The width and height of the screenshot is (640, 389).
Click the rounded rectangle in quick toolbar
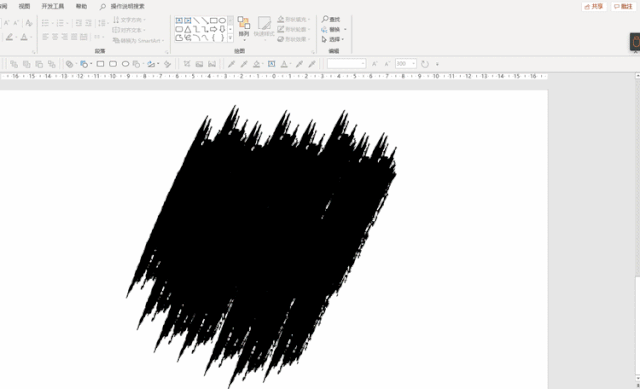click(113, 64)
